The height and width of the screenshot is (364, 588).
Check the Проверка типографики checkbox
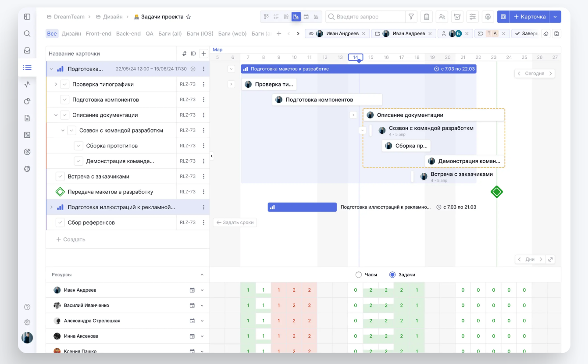pos(65,84)
